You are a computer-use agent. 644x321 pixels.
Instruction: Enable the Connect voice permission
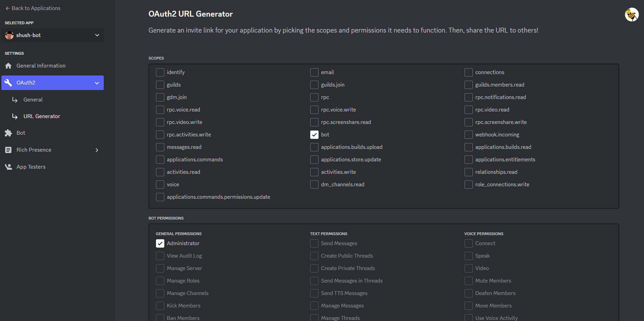(468, 243)
